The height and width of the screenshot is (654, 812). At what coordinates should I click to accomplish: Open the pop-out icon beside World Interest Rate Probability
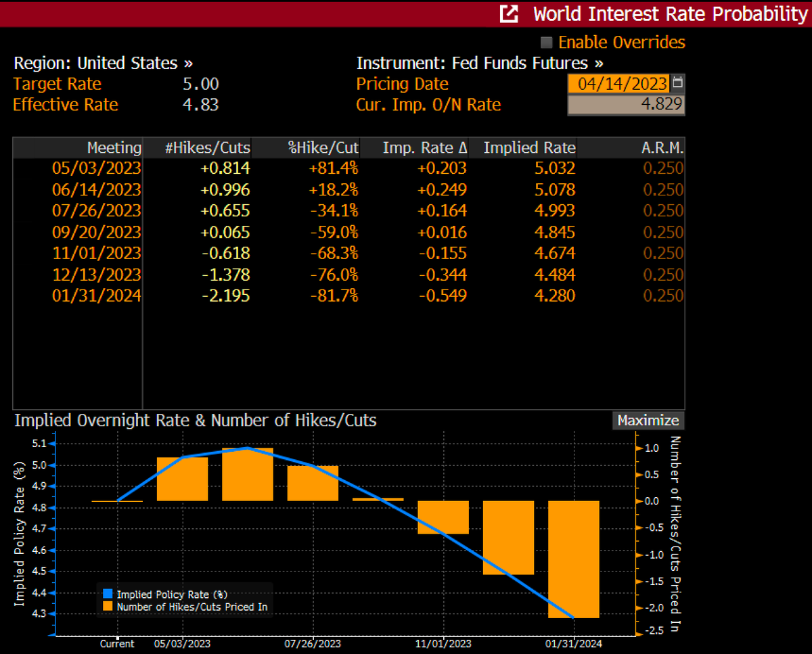click(509, 14)
